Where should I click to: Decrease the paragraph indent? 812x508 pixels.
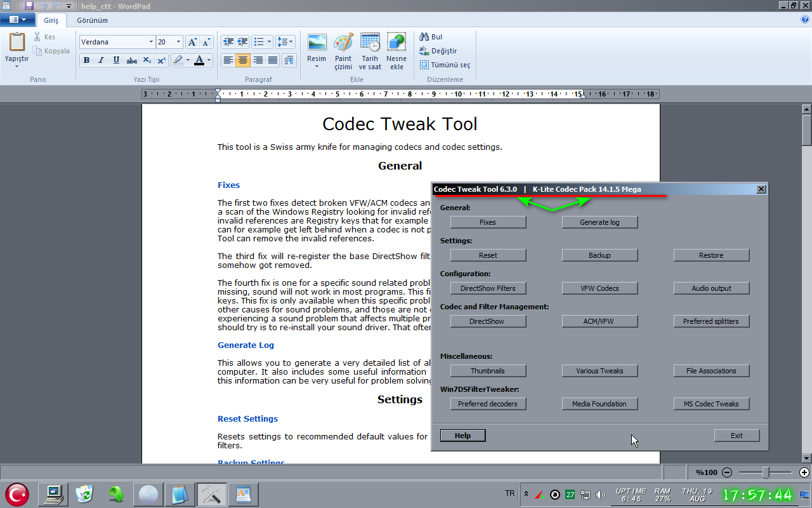(228, 42)
